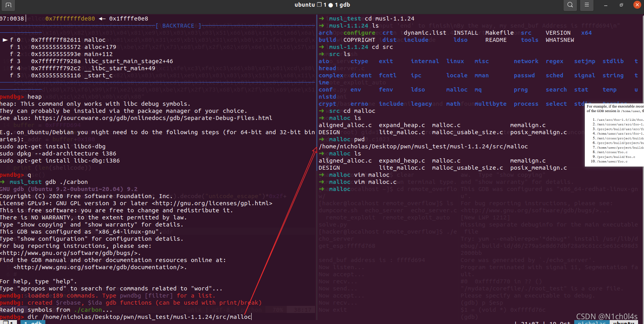This screenshot has width=644, height=324.
Task: Click the 'tools' directory name
Action: (529, 40)
